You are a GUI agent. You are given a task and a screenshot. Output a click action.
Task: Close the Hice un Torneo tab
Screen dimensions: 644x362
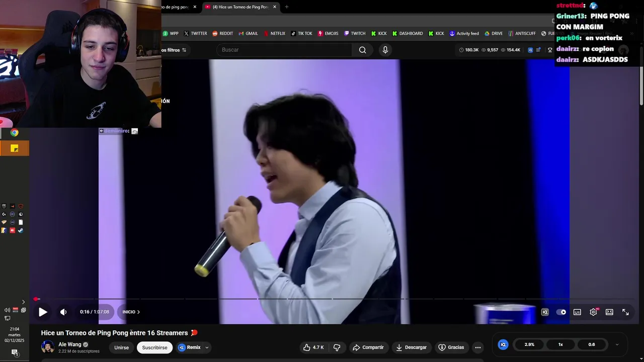[274, 7]
